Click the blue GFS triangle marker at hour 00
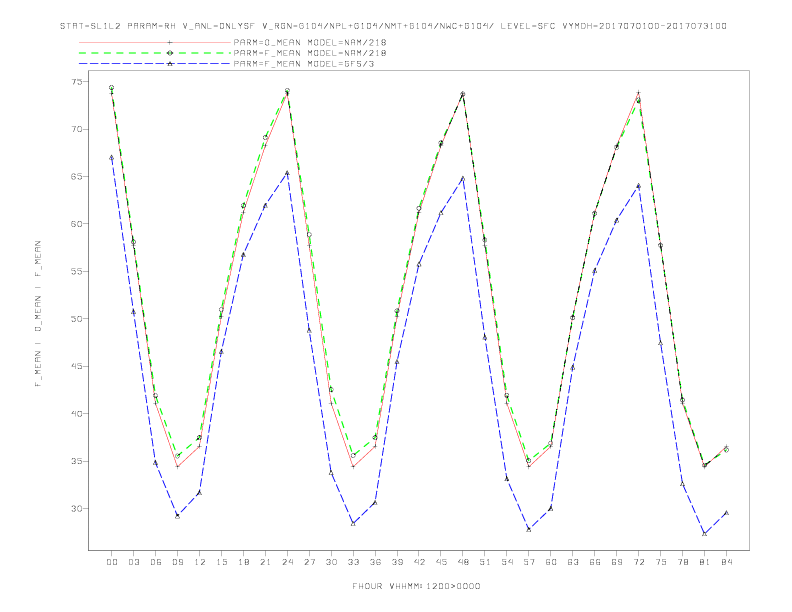Screen dimensions: 792x612 pyautogui.click(x=112, y=158)
